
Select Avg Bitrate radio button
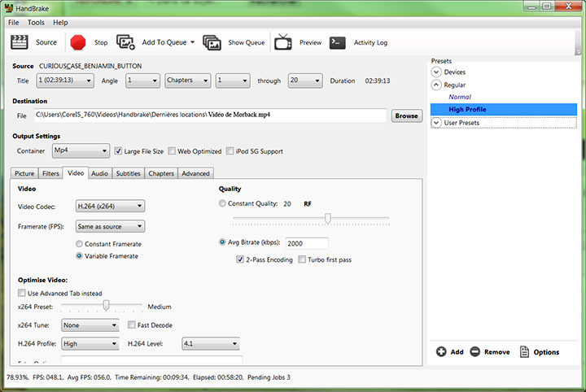click(x=222, y=242)
